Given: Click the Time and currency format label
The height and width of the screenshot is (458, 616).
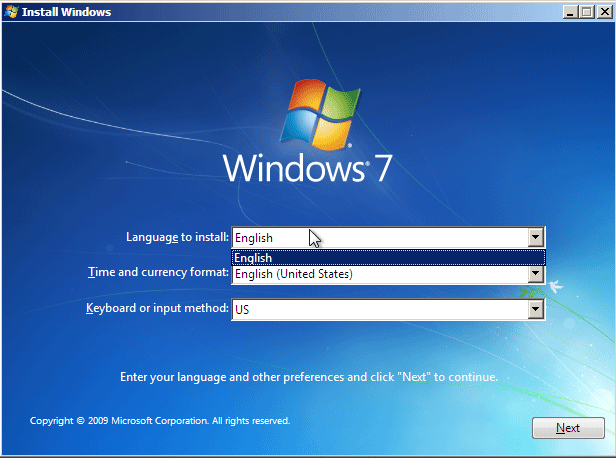Looking at the screenshot, I should 158,272.
